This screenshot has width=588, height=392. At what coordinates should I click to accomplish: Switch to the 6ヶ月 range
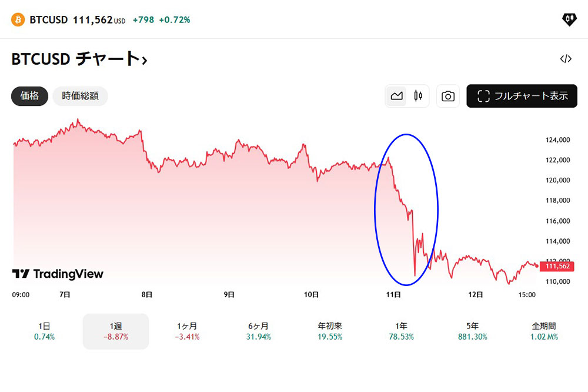[x=259, y=331]
